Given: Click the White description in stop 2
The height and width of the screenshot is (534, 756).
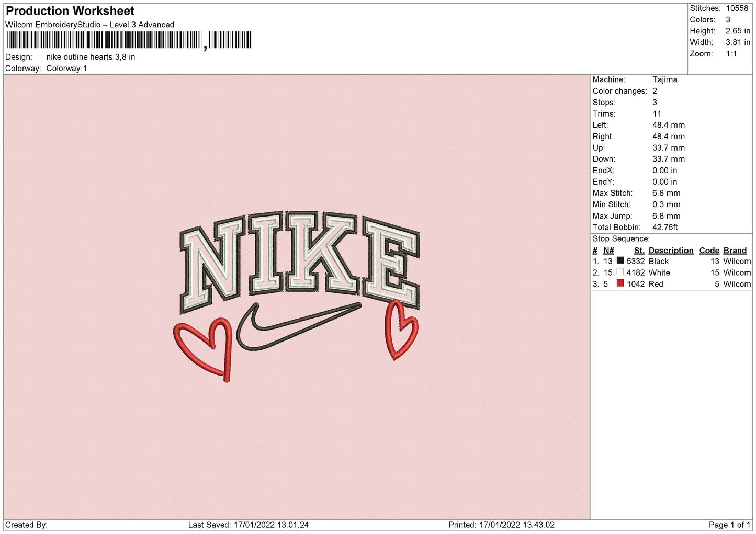Looking at the screenshot, I should pyautogui.click(x=659, y=273).
